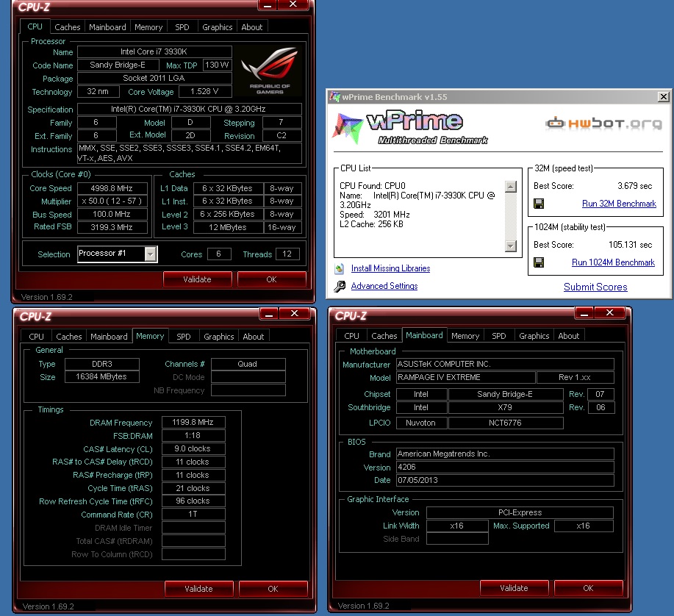Click Validate in top-left CPU-Z window
Viewport: 674px width, 616px height.
pos(197,279)
